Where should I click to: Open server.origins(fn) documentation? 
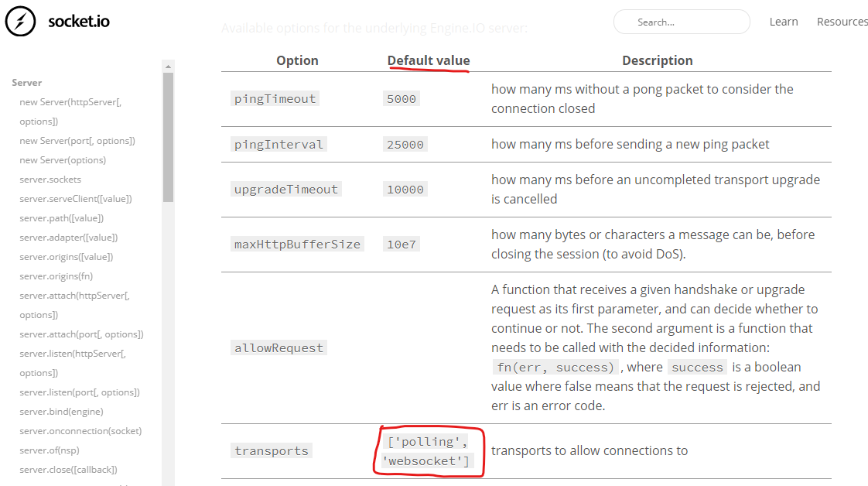click(56, 276)
